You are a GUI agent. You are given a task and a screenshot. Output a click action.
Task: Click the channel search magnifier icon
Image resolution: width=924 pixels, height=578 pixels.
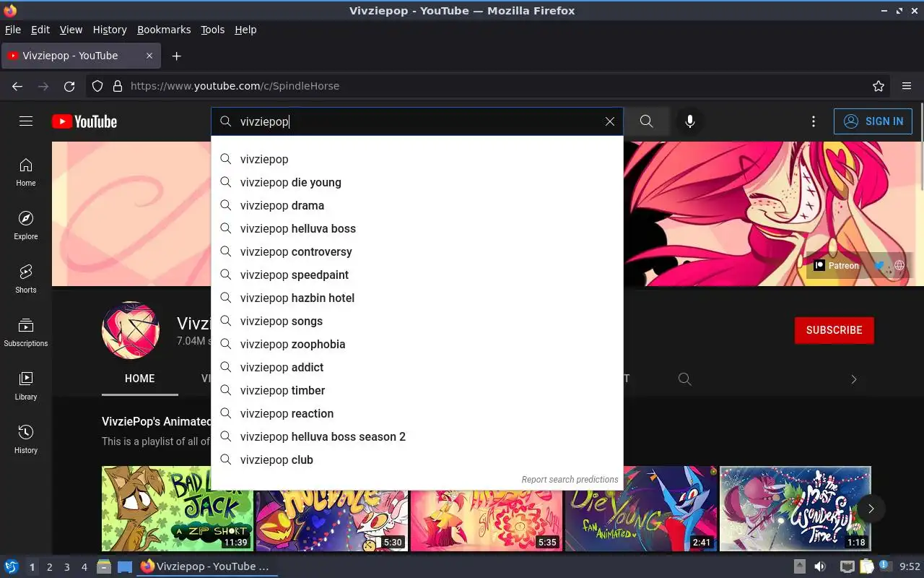[x=685, y=379]
